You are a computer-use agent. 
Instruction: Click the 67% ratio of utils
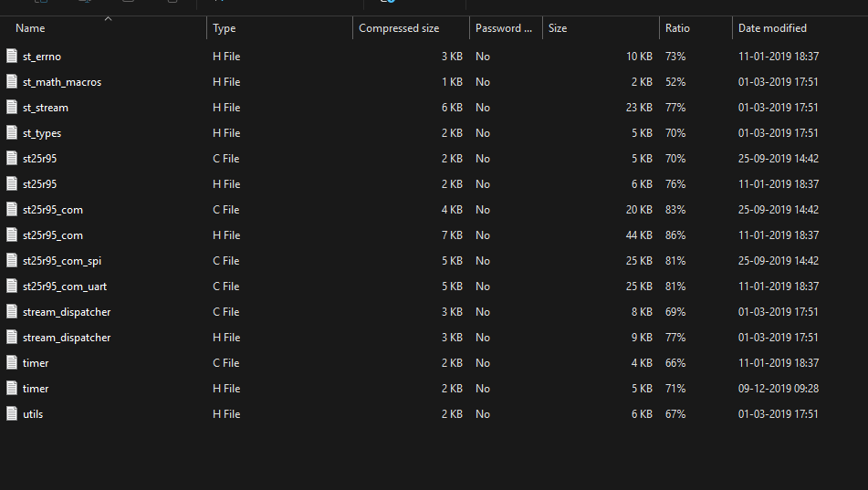675,414
